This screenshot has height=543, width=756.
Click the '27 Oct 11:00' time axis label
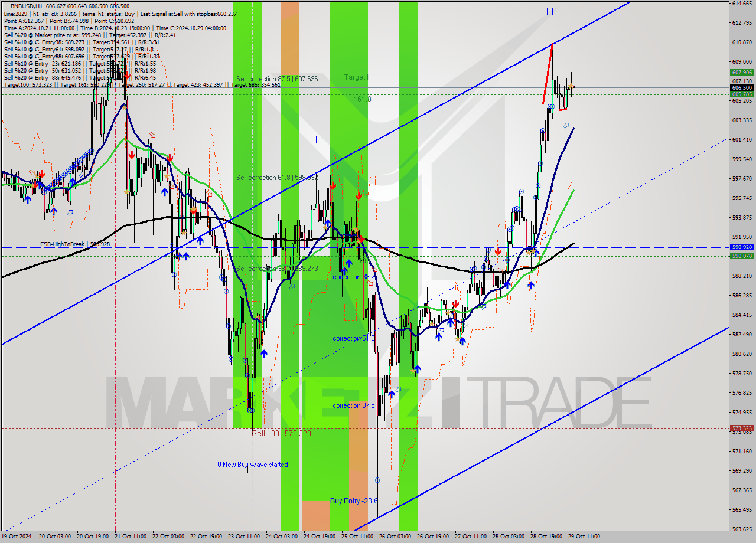click(470, 537)
